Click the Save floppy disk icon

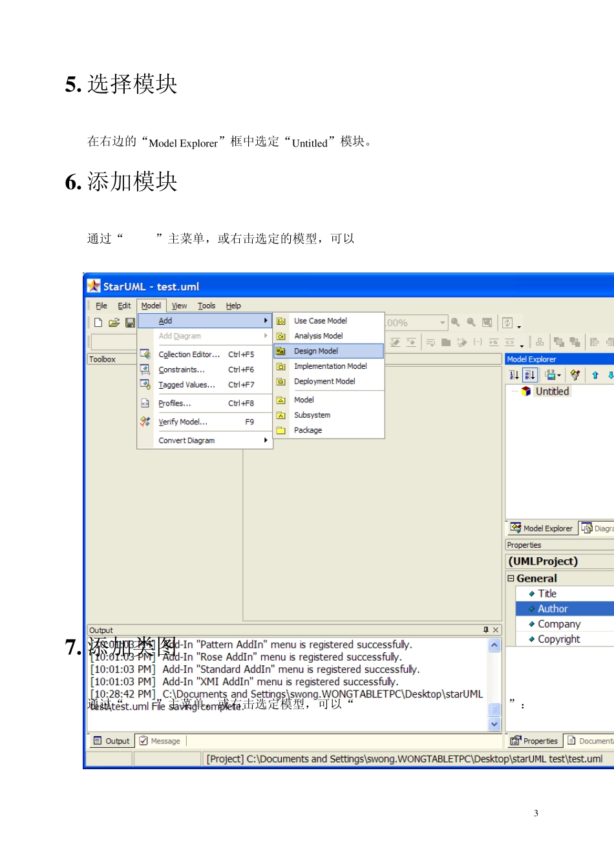130,323
